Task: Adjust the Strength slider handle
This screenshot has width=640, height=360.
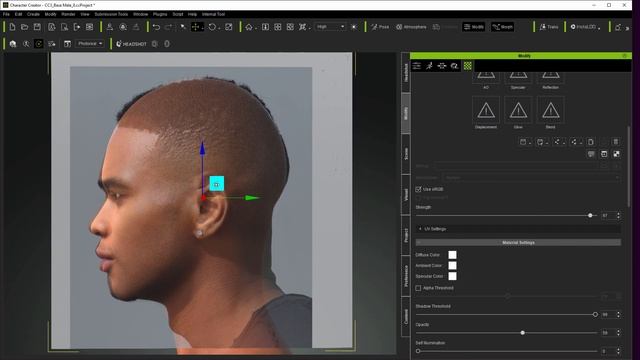Action: pyautogui.click(x=590, y=215)
